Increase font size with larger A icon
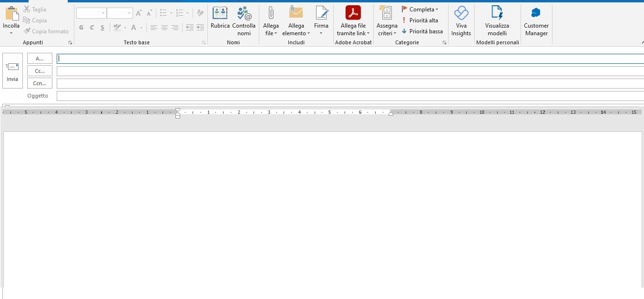The width and height of the screenshot is (644, 299). pos(139,13)
